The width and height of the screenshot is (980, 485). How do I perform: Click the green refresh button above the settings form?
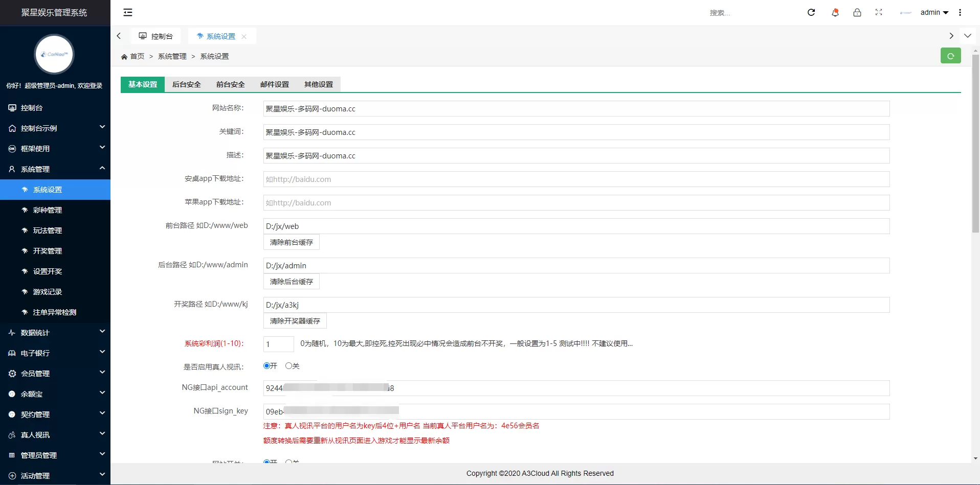pyautogui.click(x=950, y=56)
